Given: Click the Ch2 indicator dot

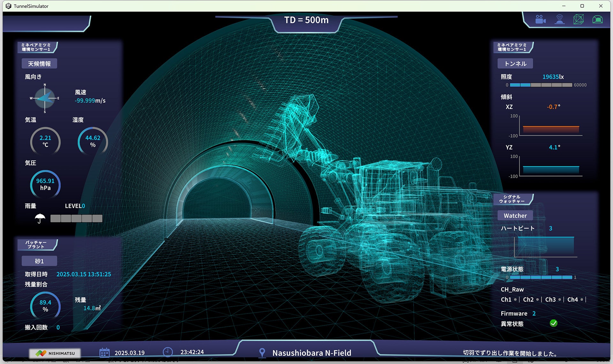Looking at the screenshot, I should [x=537, y=300].
